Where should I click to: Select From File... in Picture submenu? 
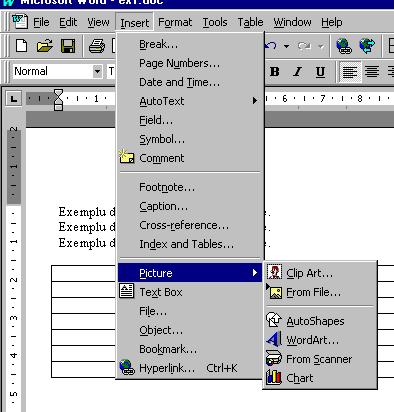point(320,292)
